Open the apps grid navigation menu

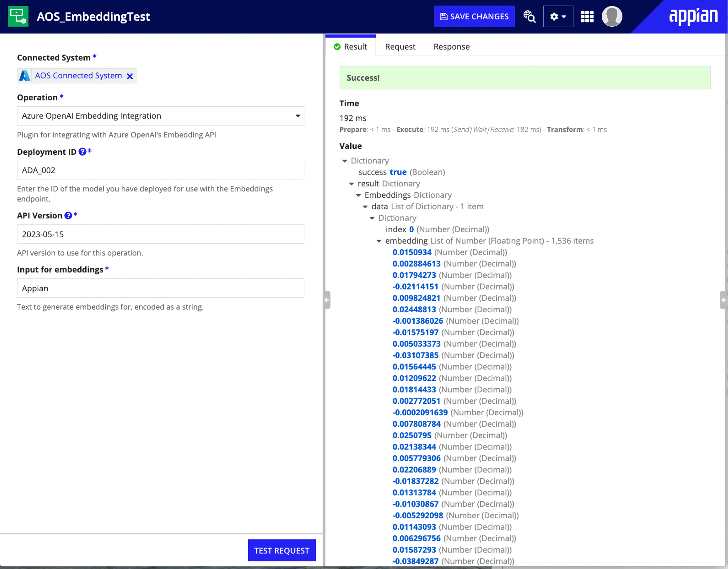(x=587, y=16)
